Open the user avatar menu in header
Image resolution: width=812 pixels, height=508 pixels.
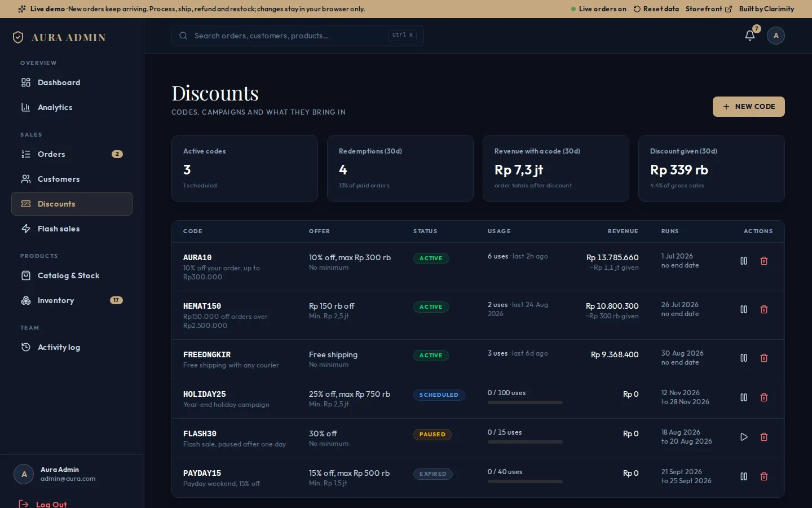776,36
